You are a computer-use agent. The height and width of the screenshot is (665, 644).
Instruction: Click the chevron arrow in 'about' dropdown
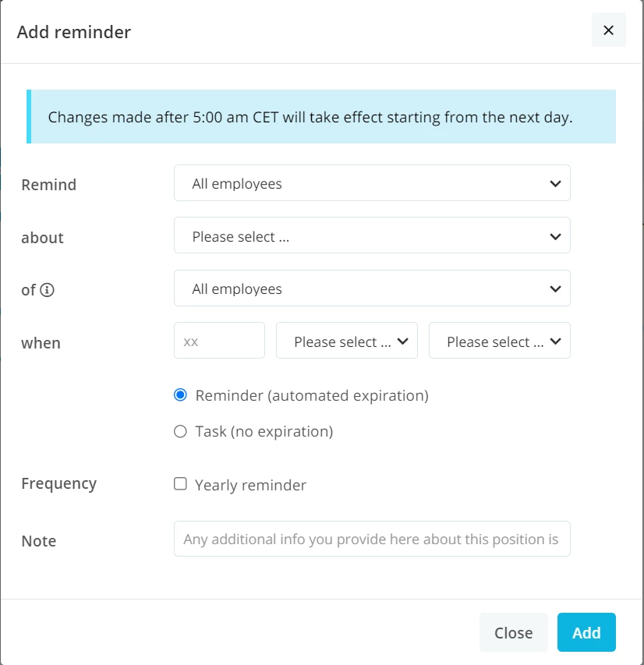(x=555, y=236)
